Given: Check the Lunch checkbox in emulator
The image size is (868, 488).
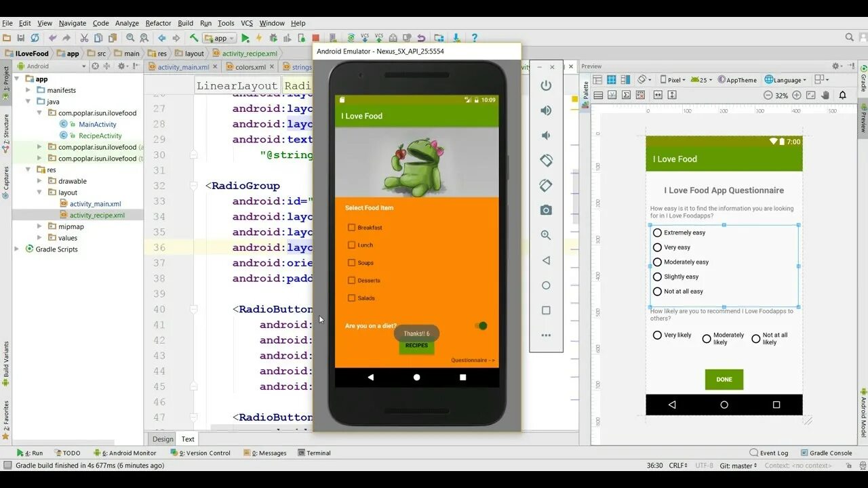Looking at the screenshot, I should point(351,245).
